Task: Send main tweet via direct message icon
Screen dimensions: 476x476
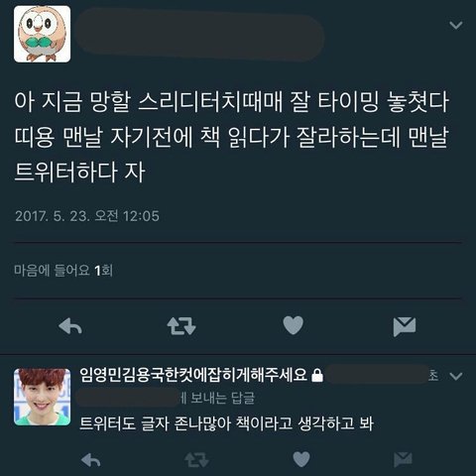Action: [405, 326]
